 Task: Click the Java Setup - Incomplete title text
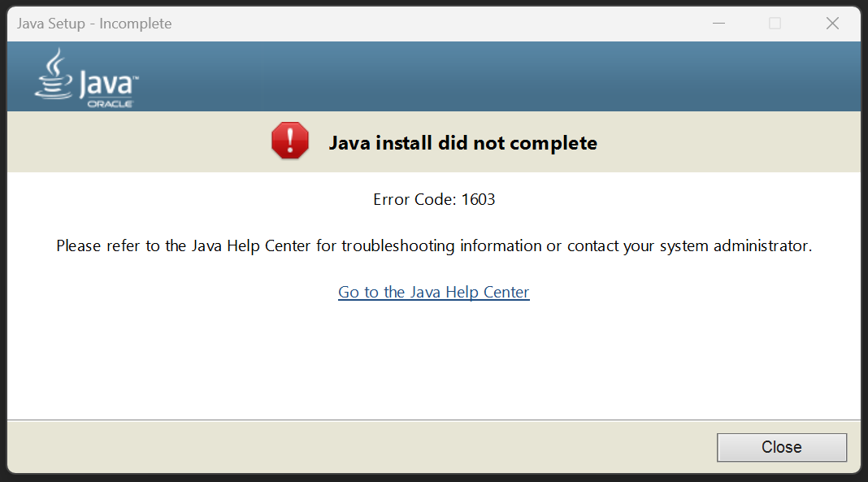(93, 24)
